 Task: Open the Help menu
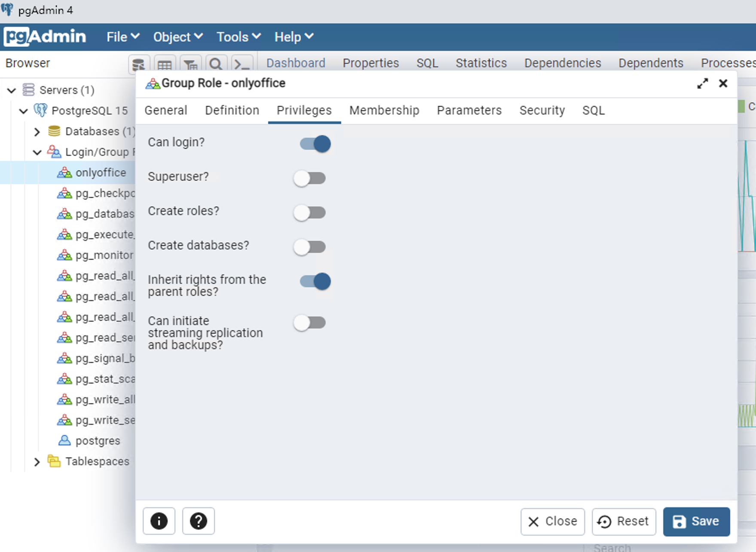pyautogui.click(x=294, y=37)
